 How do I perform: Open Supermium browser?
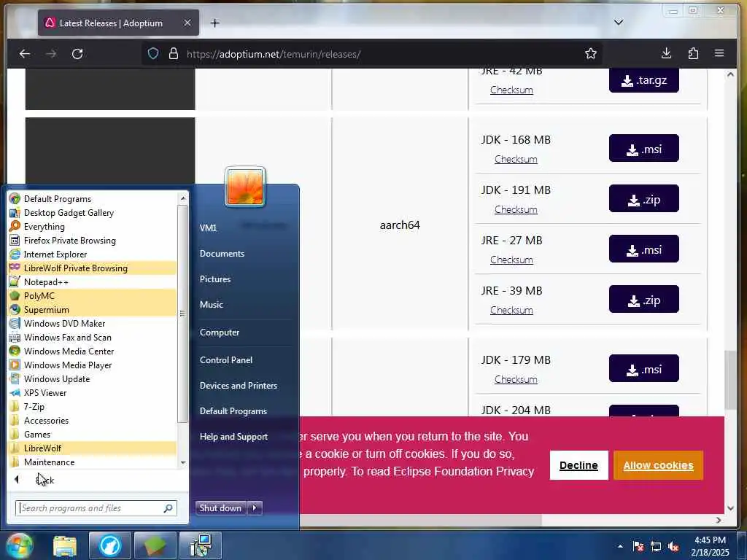click(46, 309)
